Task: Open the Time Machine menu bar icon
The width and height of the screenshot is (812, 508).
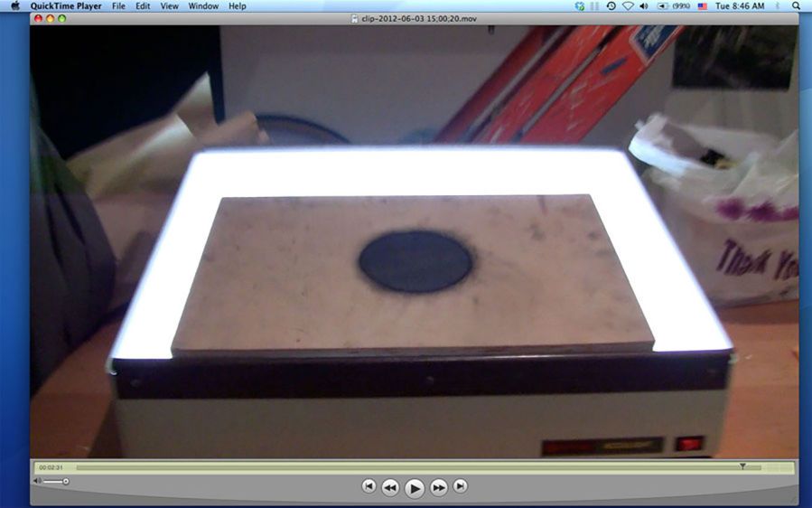Action: 611,6
